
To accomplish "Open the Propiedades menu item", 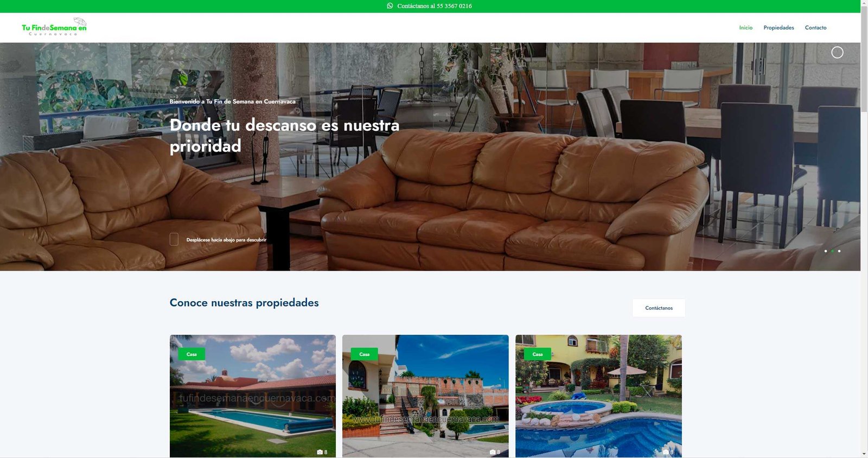I will point(778,28).
